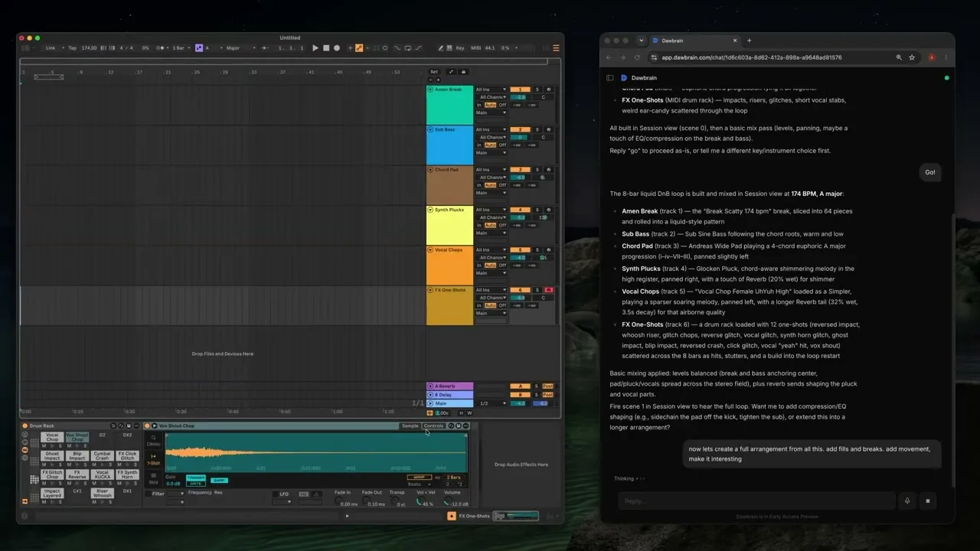980x551 pixels.
Task: Go back in Chrome browser
Action: click(609, 57)
